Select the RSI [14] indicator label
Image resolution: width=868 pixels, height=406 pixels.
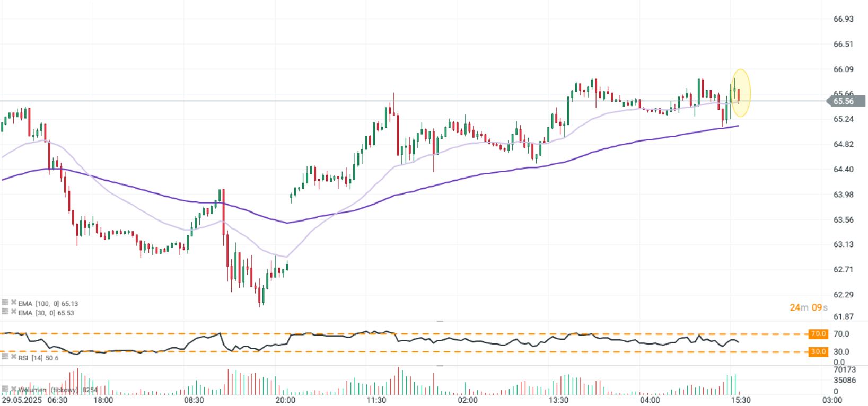point(38,358)
